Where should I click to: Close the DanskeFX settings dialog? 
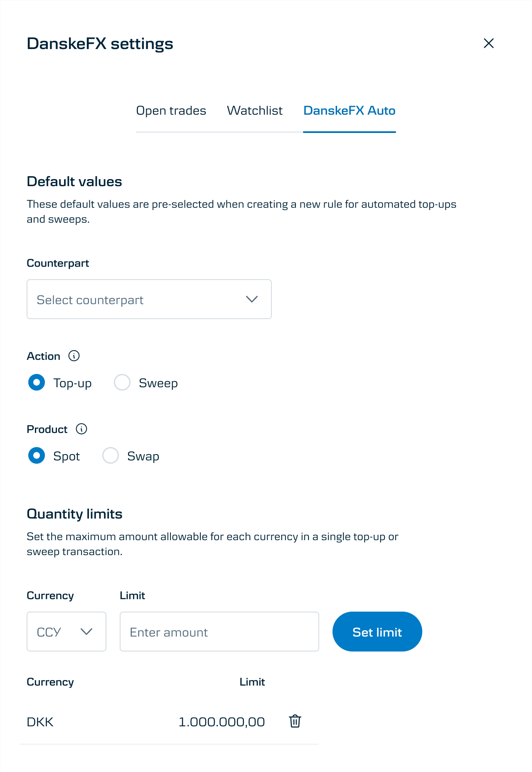coord(488,43)
